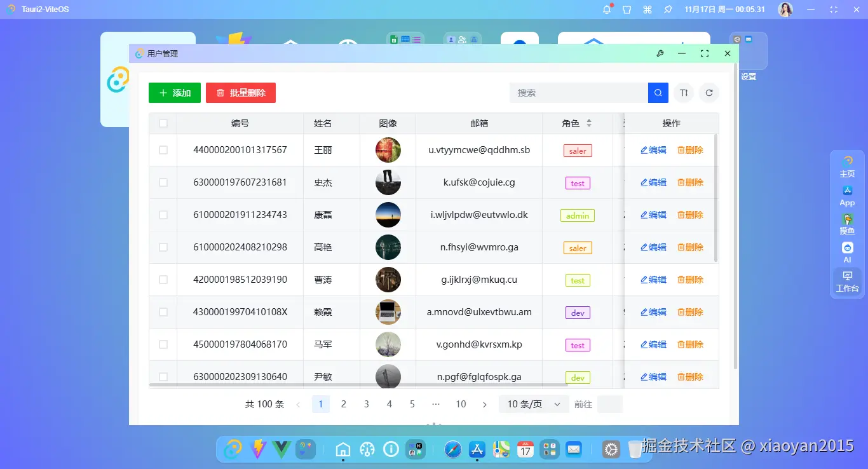868x469 pixels.
Task: Select all rows with the header checkbox
Action: (x=163, y=123)
